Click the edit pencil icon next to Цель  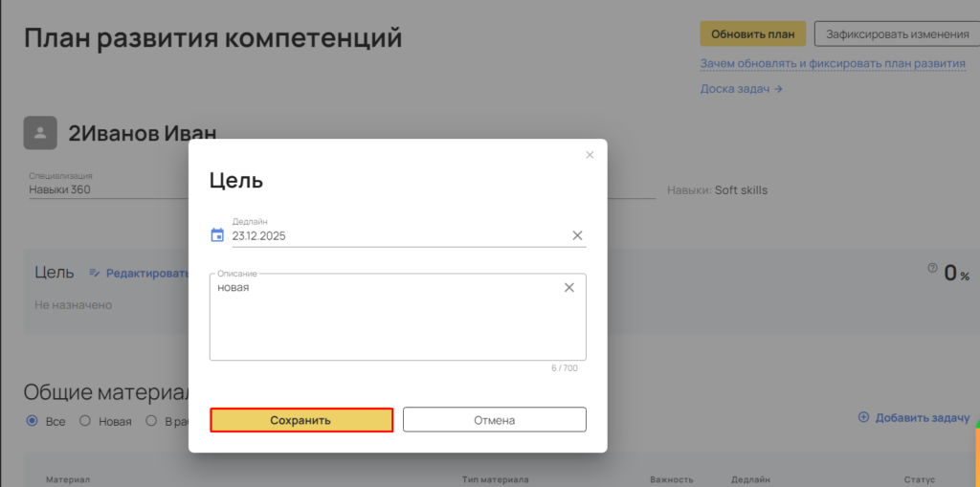pos(94,273)
